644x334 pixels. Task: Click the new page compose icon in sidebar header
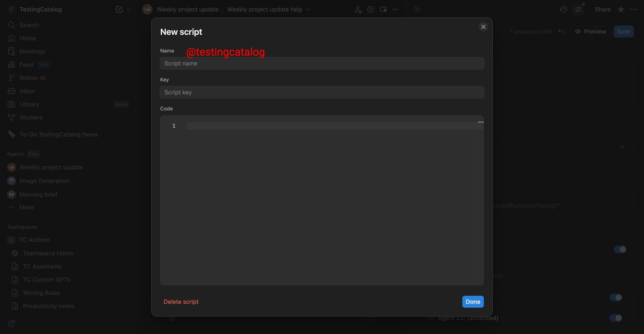(x=119, y=9)
